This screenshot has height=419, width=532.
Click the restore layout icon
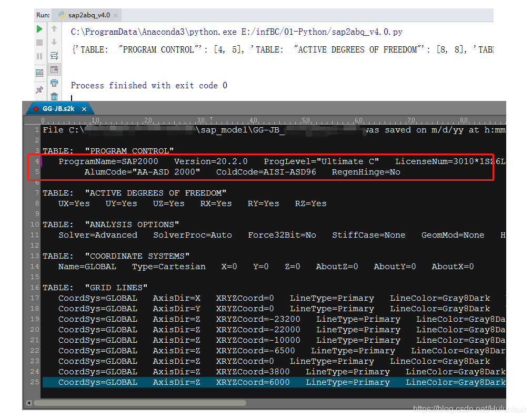(39, 73)
